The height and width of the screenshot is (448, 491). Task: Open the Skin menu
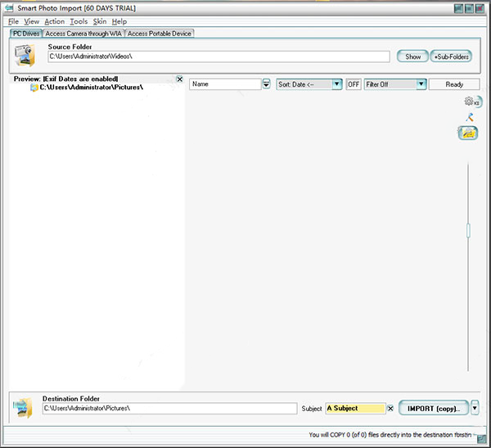coord(100,21)
